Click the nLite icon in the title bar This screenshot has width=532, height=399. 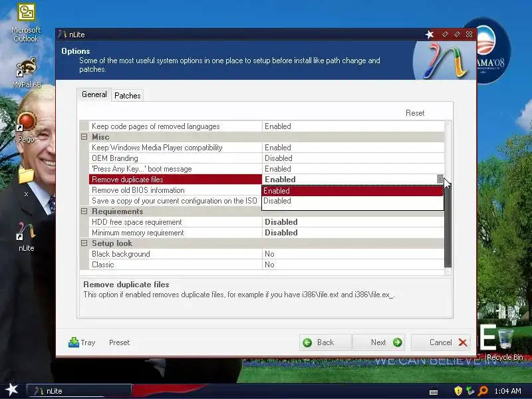(x=62, y=35)
